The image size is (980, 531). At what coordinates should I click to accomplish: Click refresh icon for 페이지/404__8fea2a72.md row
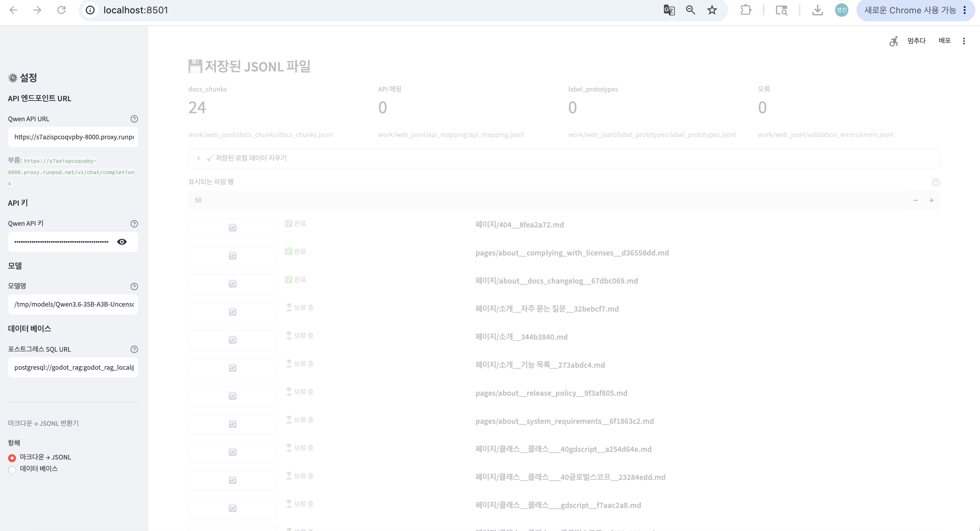232,228
